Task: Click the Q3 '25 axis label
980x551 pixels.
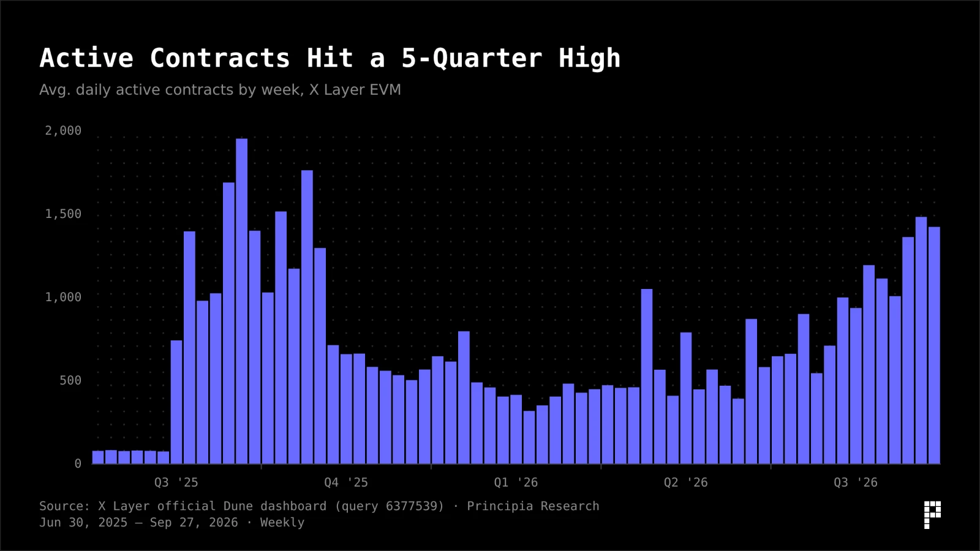Action: point(176,482)
